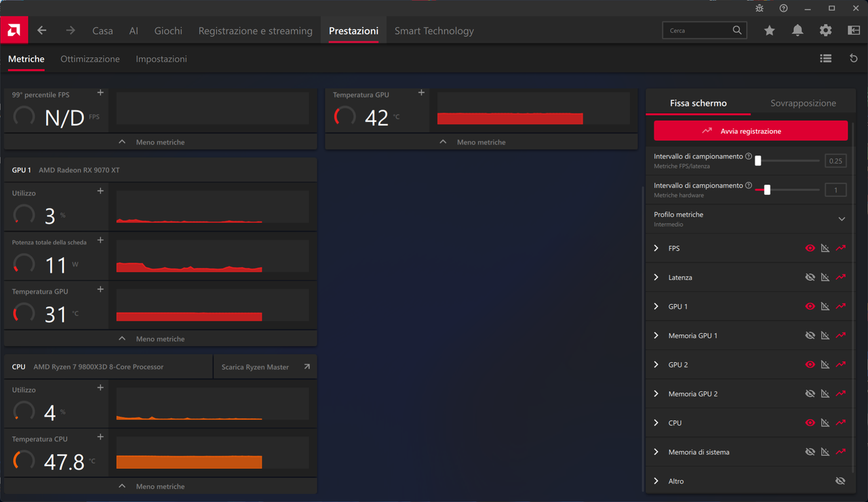The width and height of the screenshot is (868, 502).
Task: Show Latenza with its eye icon
Action: pos(810,278)
